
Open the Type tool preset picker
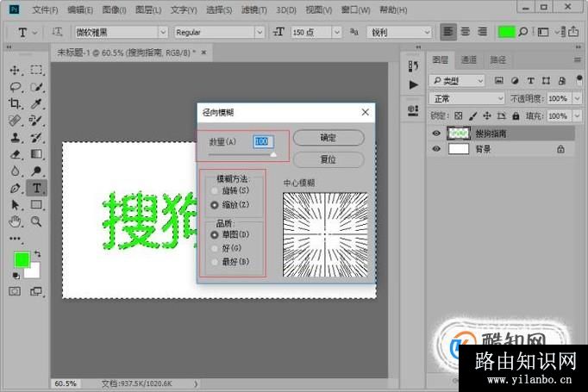coord(27,33)
